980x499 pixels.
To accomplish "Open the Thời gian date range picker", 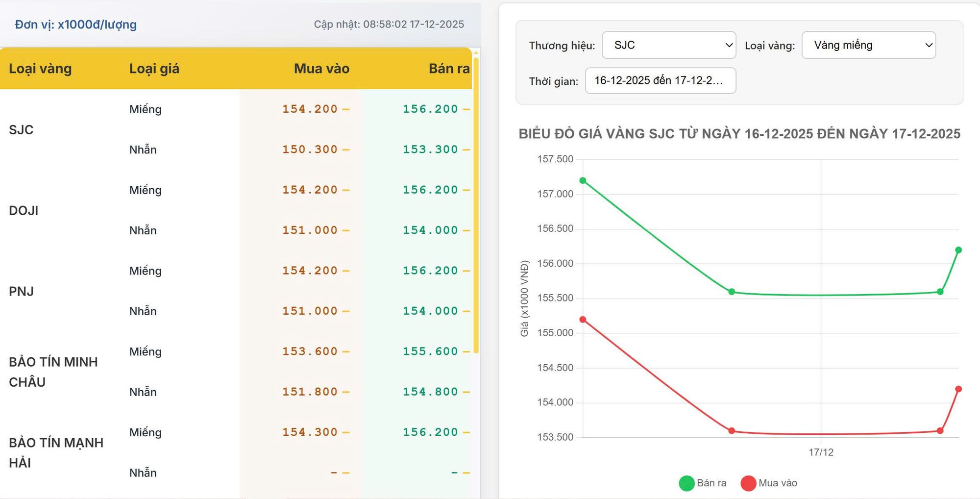I will 660,81.
